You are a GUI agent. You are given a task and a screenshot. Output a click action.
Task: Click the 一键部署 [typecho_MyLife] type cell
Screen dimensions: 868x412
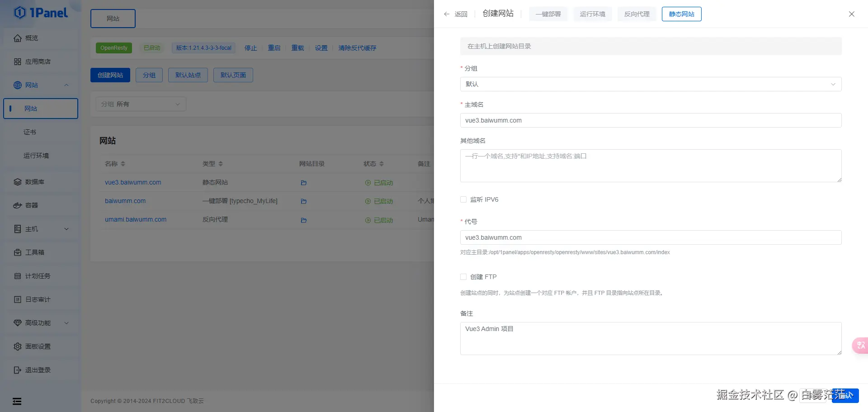click(240, 201)
